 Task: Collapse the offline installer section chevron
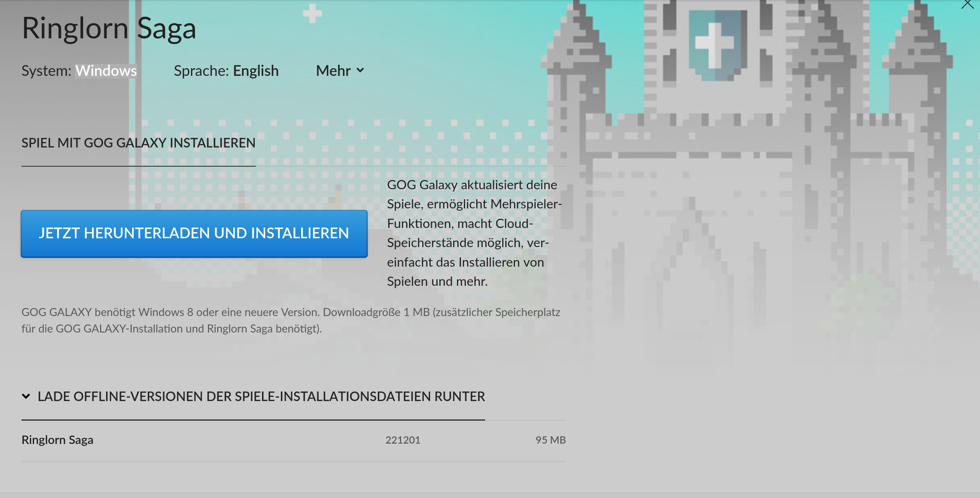point(26,396)
